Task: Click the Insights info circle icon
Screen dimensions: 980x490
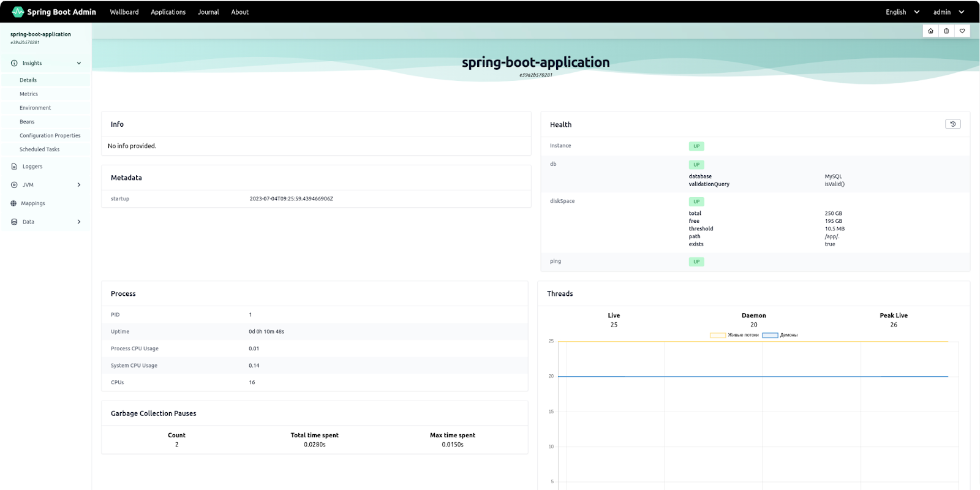Action: click(14, 63)
